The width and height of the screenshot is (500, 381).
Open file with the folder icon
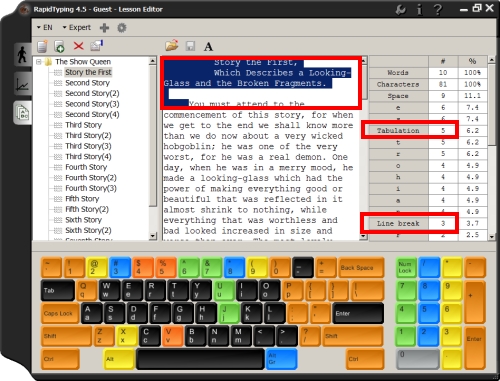pyautogui.click(x=172, y=46)
